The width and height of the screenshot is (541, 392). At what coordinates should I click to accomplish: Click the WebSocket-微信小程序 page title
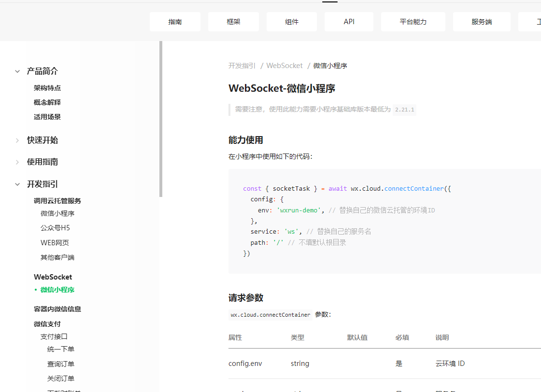point(282,88)
